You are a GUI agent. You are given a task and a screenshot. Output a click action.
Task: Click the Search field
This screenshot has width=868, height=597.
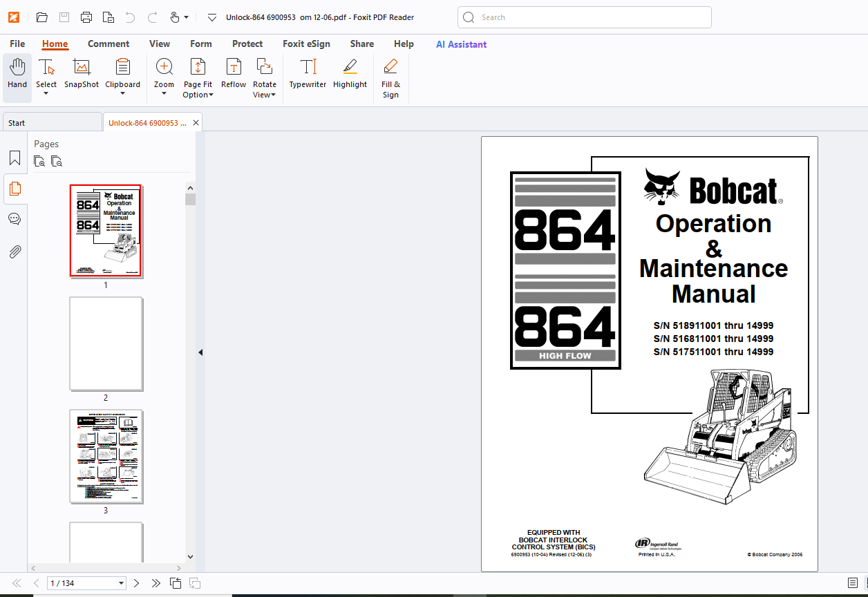585,17
